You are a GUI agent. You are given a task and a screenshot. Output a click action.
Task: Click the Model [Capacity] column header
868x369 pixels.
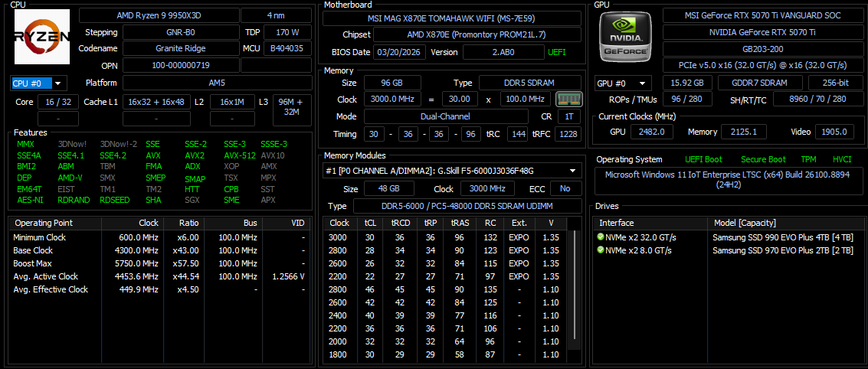coord(786,223)
